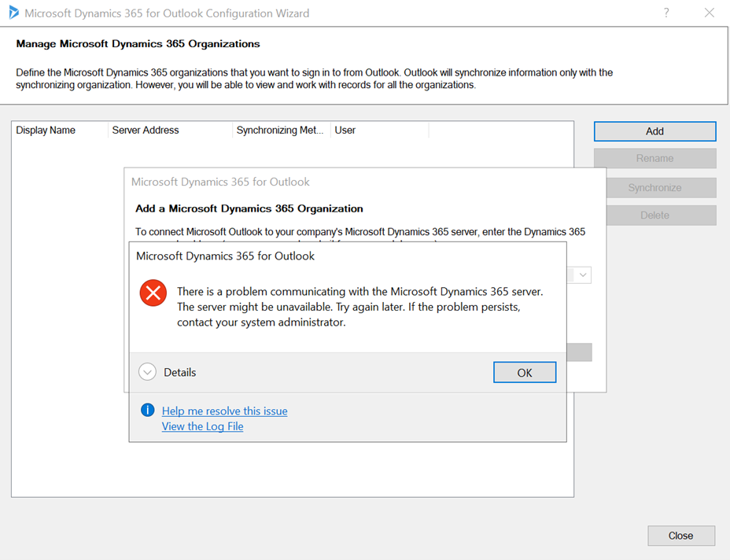Click 'Manage Microsoft Dynamics 365 Organizations' heading
730x560 pixels.
point(138,44)
